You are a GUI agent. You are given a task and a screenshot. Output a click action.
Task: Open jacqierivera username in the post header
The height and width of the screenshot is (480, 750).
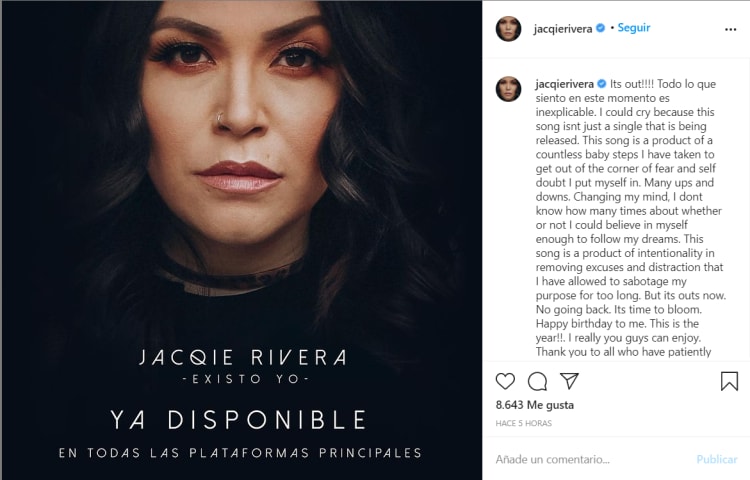pyautogui.click(x=564, y=28)
